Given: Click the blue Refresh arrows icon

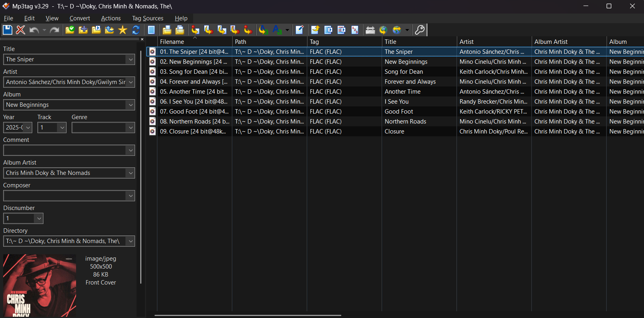Looking at the screenshot, I should pyautogui.click(x=136, y=30).
